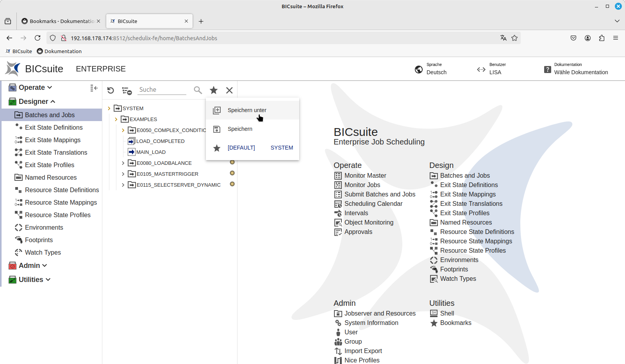
Task: Open Exit State Profiles in sidebar
Action: click(50, 165)
